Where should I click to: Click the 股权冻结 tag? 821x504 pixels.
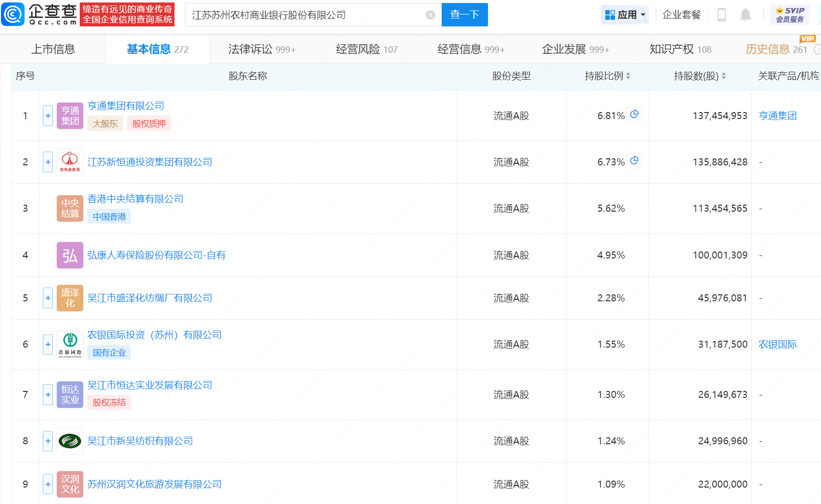(109, 402)
